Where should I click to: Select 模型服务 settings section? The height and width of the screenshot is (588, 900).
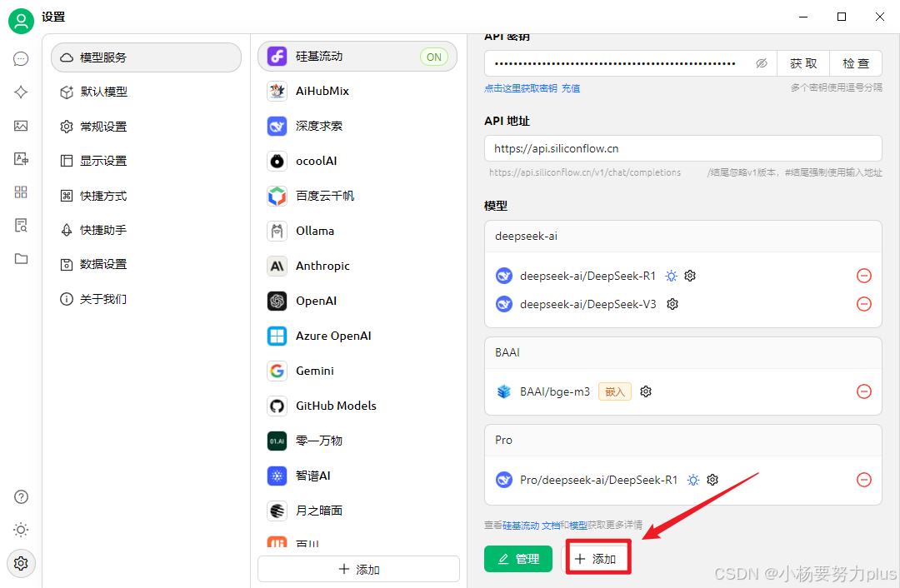147,57
